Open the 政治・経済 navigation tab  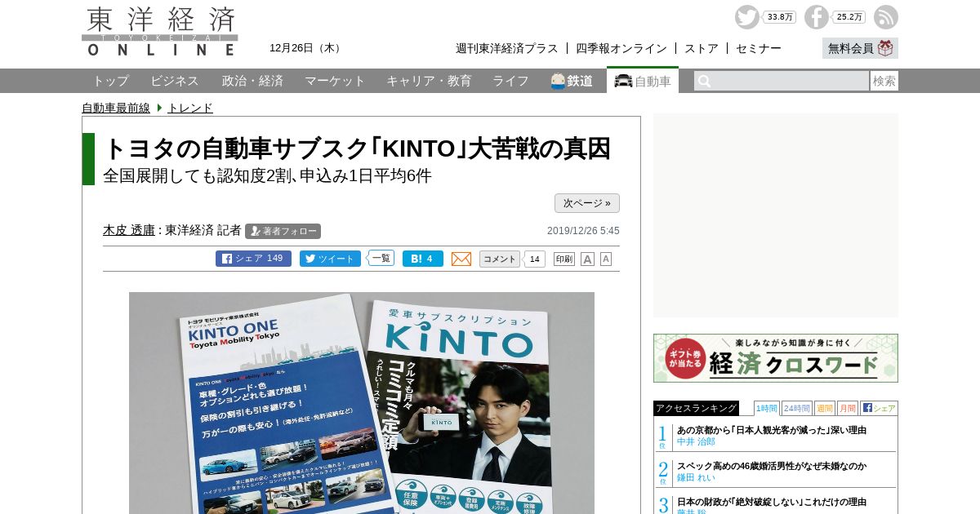252,81
